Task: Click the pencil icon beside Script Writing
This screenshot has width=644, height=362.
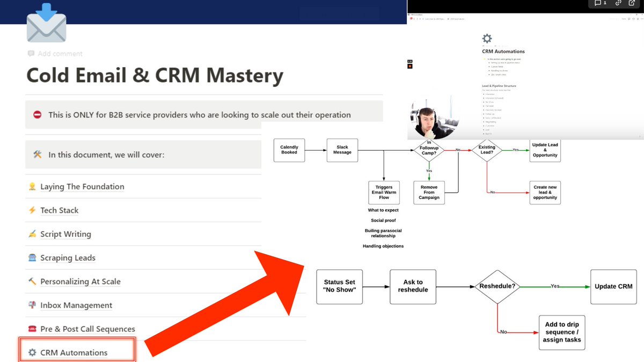Action: (32, 234)
